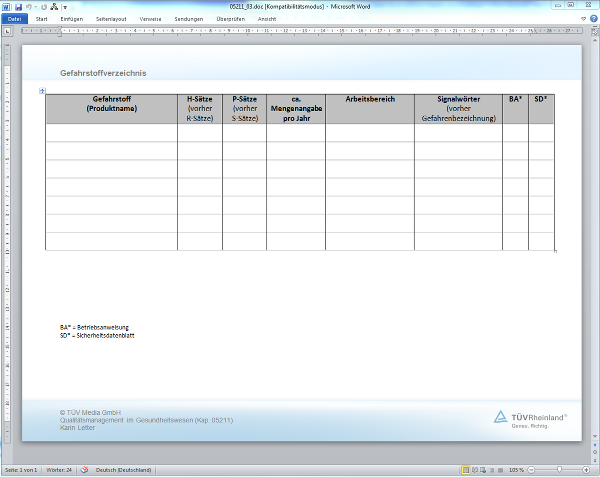Viewport: 600px width, 477px height.
Task: Open the Customize Quick Access Toolbar dropdown
Action: click(x=65, y=6)
